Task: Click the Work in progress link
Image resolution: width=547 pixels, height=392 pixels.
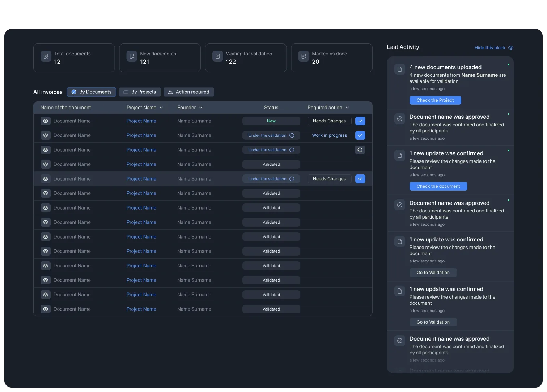Action: pos(330,135)
